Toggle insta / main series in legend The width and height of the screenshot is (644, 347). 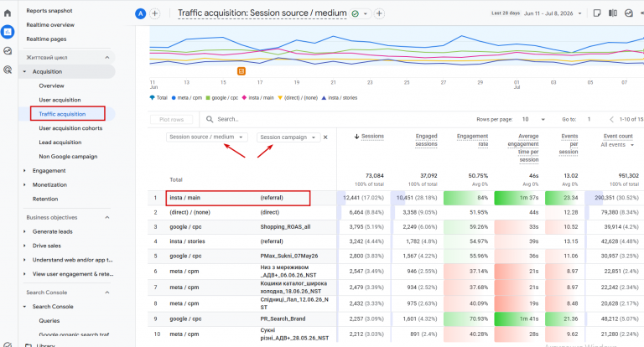coord(258,98)
